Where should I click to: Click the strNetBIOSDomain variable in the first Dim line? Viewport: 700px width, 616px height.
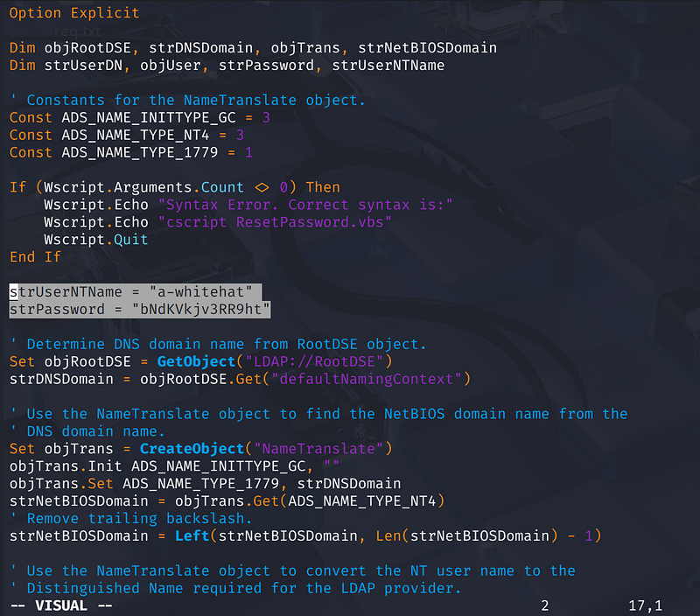pyautogui.click(x=427, y=47)
